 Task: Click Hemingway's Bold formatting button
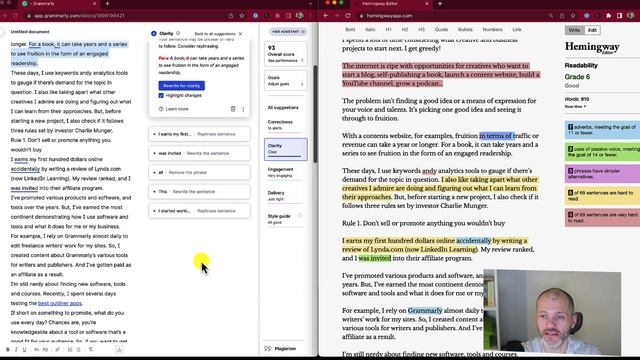[x=350, y=29]
